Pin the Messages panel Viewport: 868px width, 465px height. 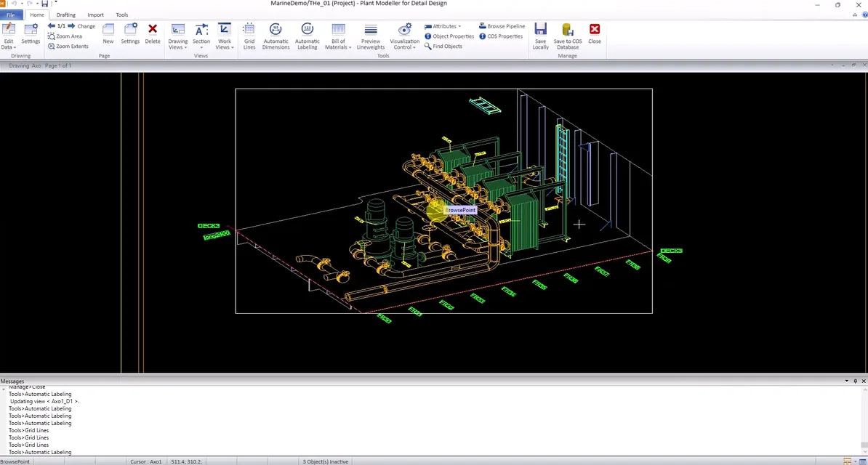click(x=855, y=381)
